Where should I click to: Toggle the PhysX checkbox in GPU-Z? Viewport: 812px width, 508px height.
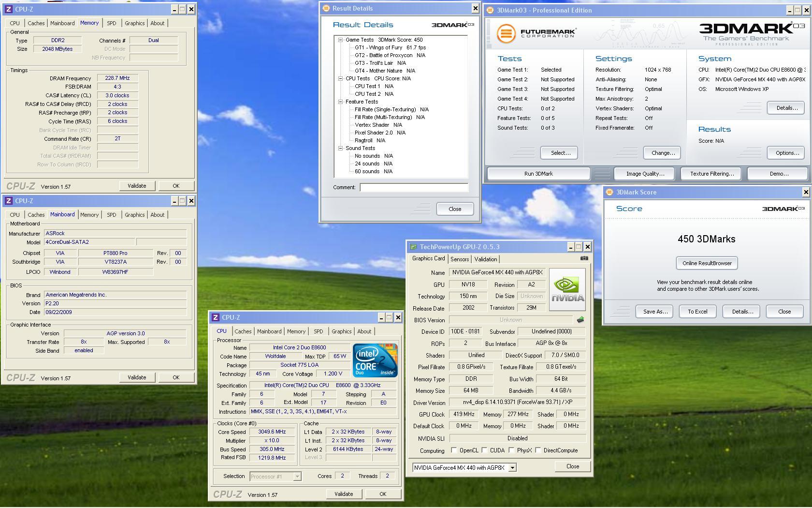511,450
